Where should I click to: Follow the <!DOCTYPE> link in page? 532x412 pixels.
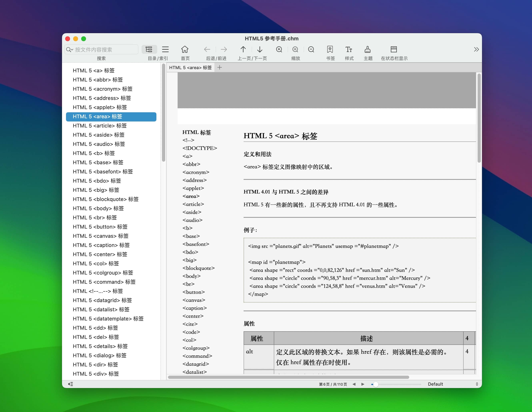[x=200, y=148]
